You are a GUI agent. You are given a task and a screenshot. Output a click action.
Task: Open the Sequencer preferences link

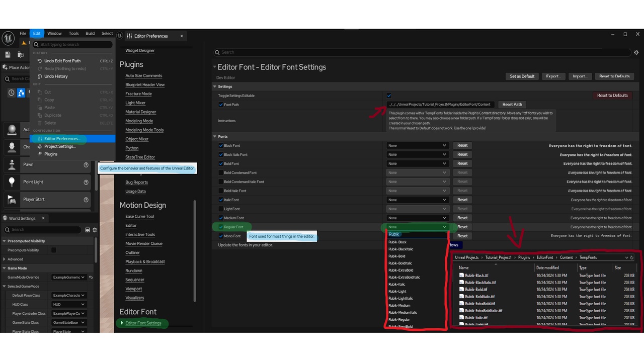(135, 280)
